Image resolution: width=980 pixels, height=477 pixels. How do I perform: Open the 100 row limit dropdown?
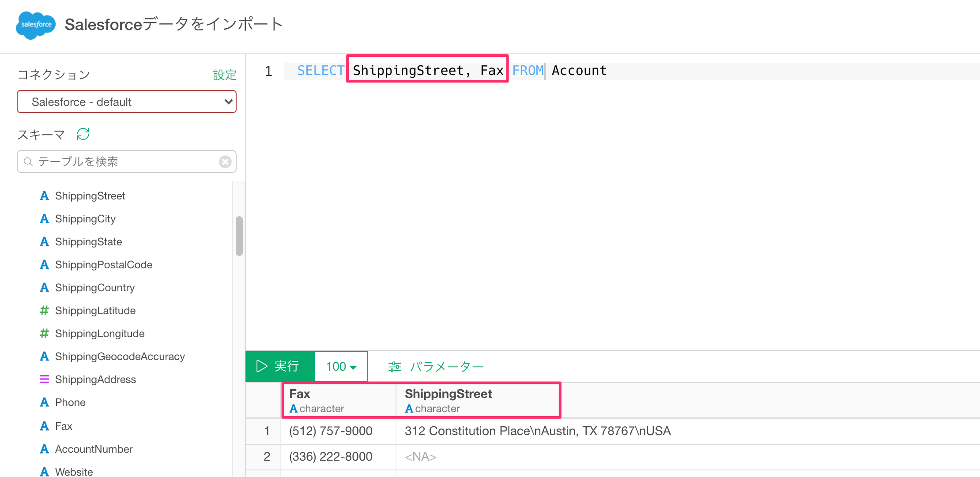coord(341,367)
